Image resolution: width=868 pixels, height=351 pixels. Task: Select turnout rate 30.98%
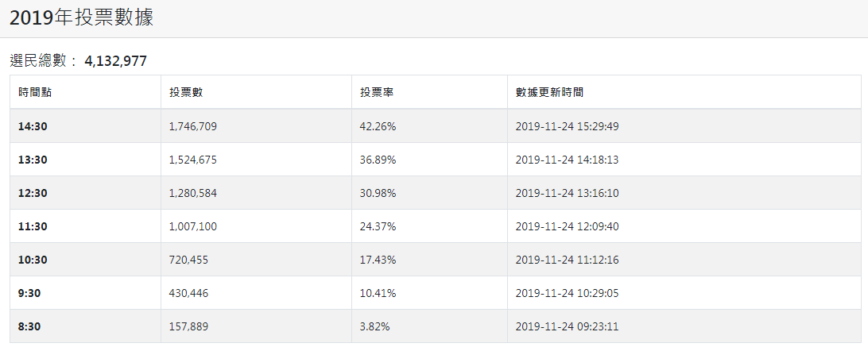coord(378,193)
